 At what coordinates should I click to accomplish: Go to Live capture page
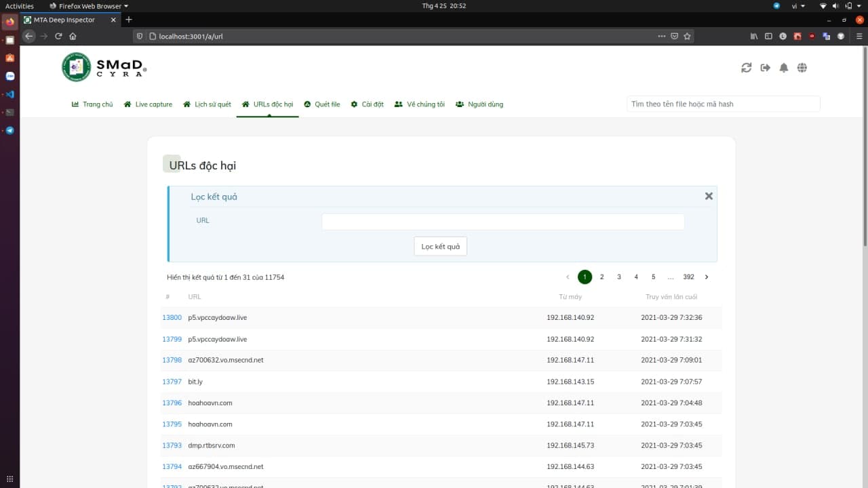coord(148,104)
